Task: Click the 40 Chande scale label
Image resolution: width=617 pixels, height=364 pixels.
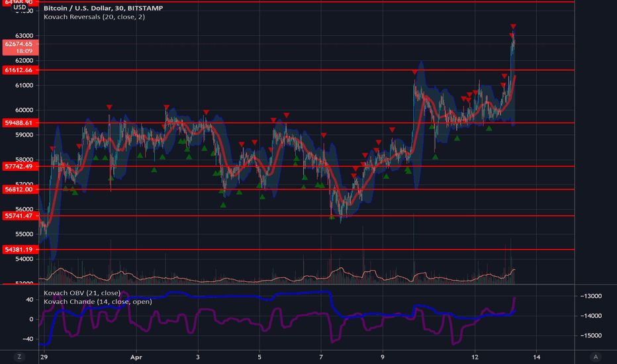Action: click(x=30, y=299)
